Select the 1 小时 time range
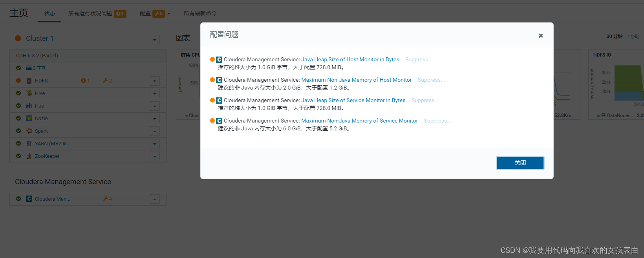The height and width of the screenshot is (258, 644). pos(633,37)
